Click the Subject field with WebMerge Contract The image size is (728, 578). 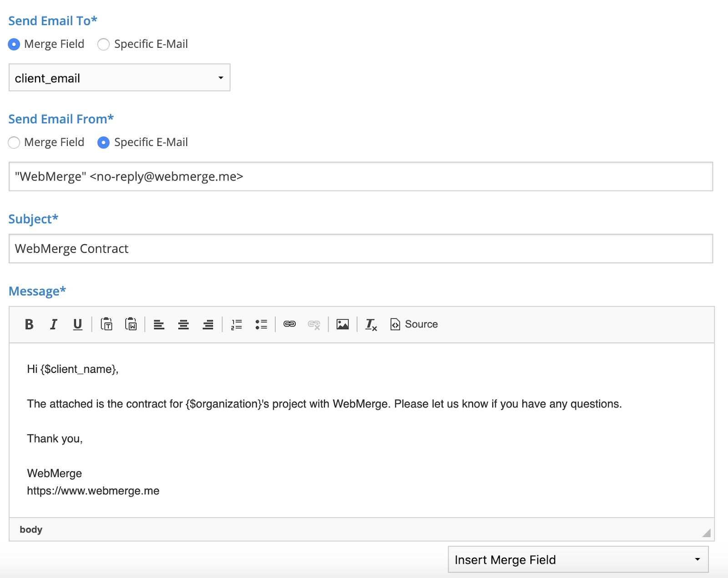[361, 249]
